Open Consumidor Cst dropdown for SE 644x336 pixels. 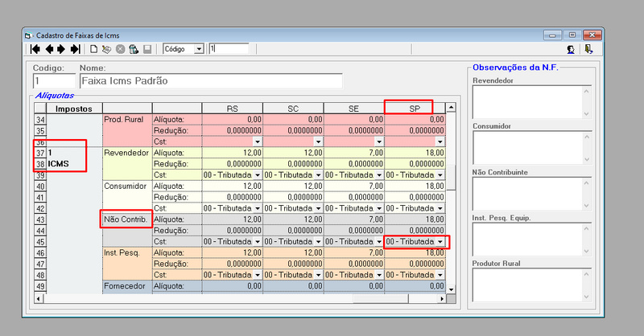click(379, 208)
